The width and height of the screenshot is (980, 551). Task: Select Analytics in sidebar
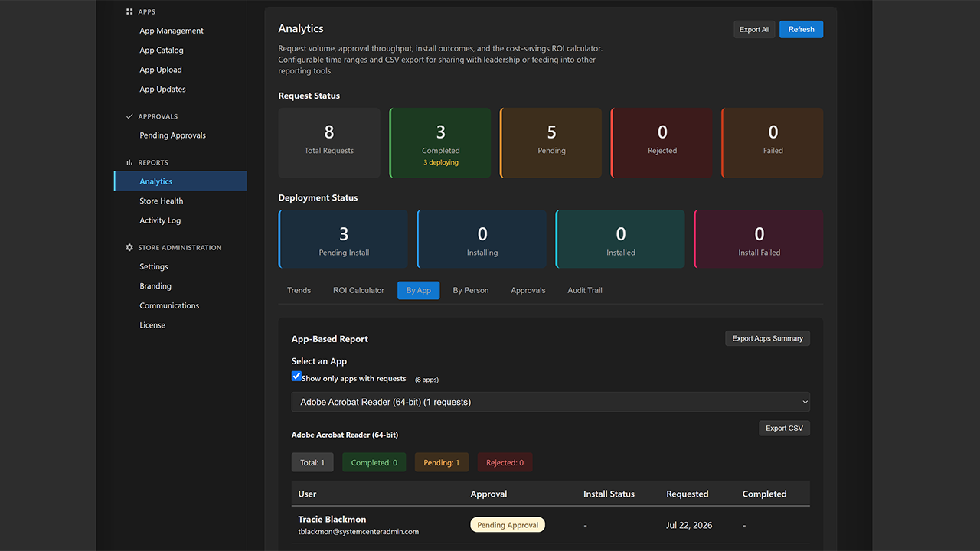click(180, 181)
